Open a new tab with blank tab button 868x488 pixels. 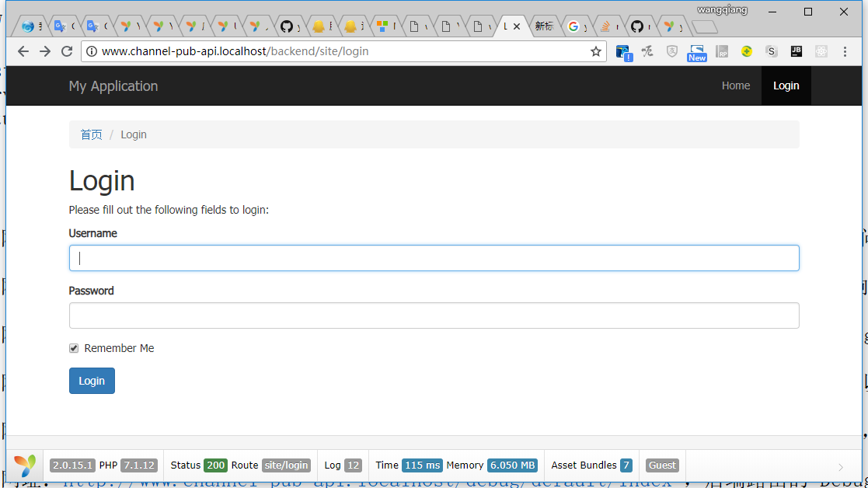[705, 26]
